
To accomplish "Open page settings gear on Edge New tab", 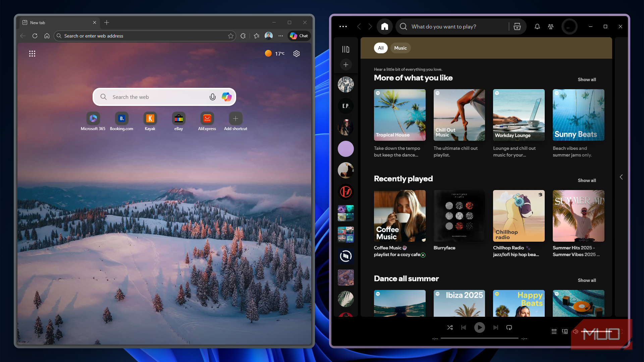I will click(297, 54).
